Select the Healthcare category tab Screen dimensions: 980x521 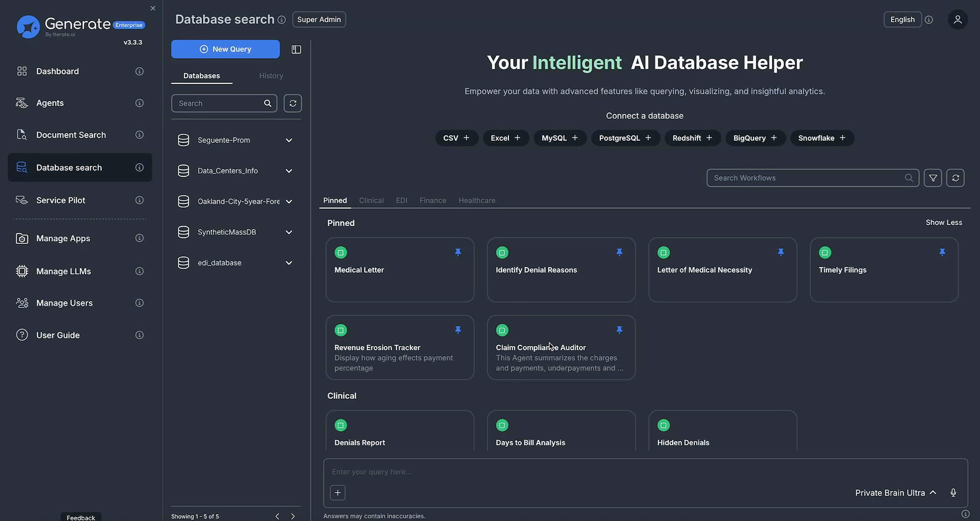[x=477, y=200]
